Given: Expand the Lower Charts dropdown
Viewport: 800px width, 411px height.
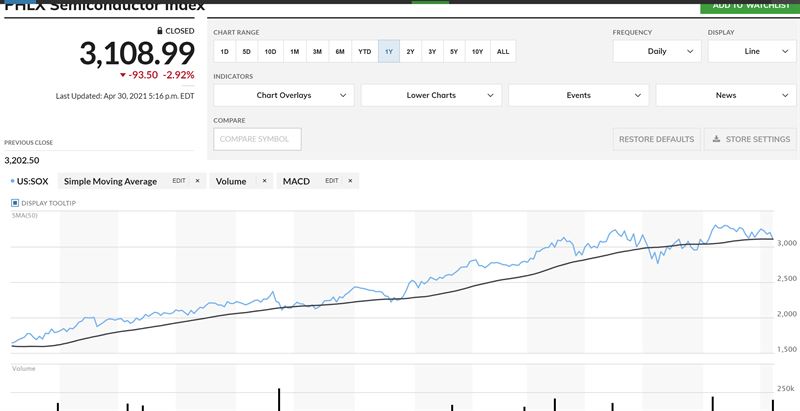Looking at the screenshot, I should (431, 95).
